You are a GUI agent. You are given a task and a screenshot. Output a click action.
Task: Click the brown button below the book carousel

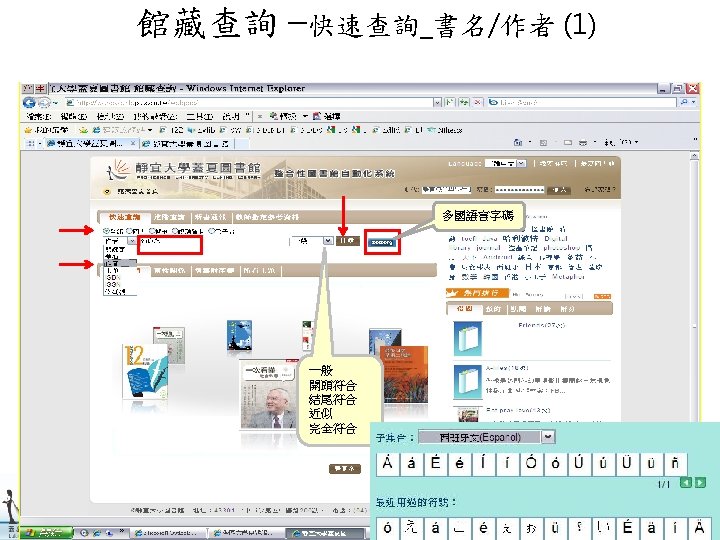click(345, 469)
